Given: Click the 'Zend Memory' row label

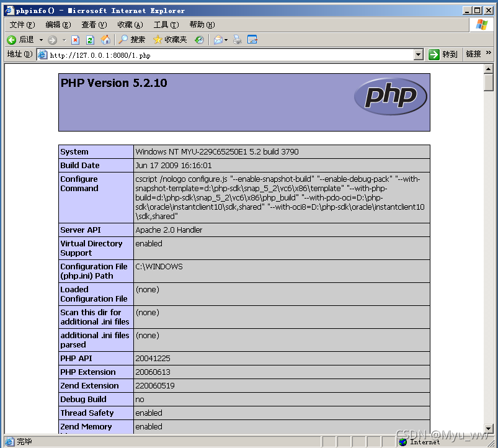Looking at the screenshot, I should (x=86, y=427).
